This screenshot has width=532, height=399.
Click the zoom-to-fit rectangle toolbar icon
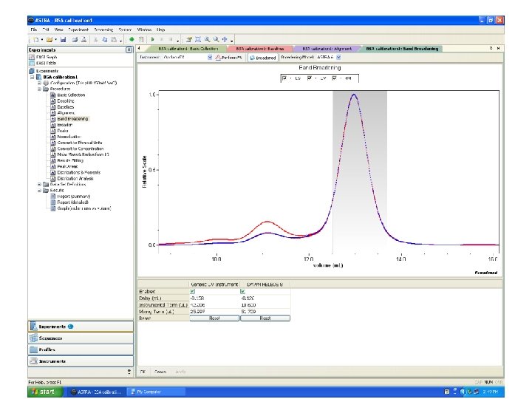pyautogui.click(x=198, y=39)
